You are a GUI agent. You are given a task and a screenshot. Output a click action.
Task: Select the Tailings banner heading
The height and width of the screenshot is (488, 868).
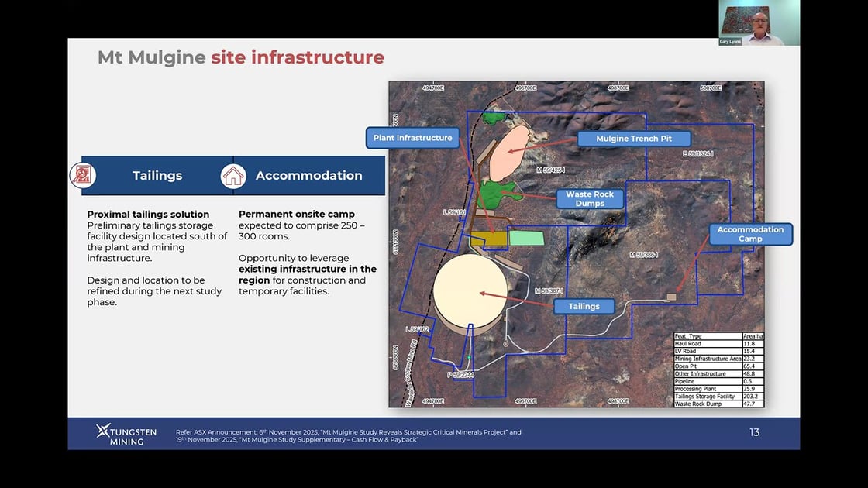[x=157, y=176]
